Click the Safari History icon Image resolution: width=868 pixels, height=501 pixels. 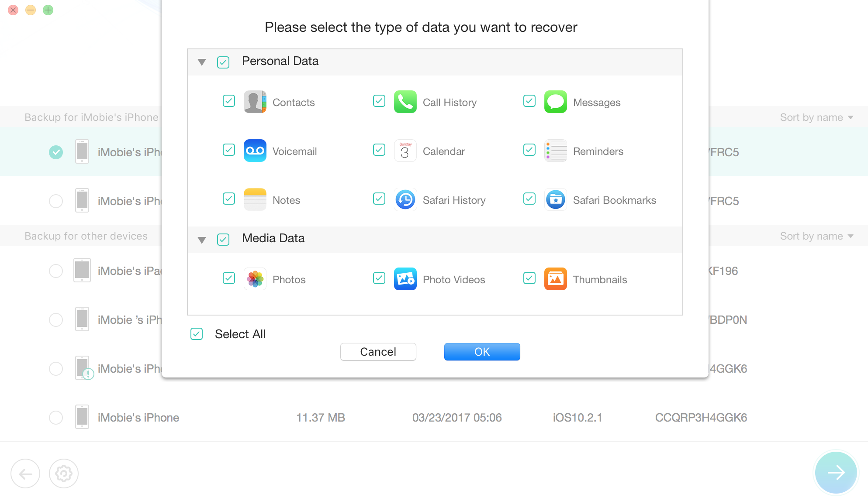(406, 200)
